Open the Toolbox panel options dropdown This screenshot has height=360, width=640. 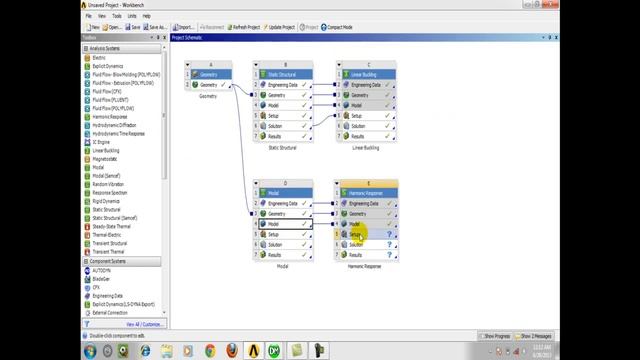click(151, 38)
